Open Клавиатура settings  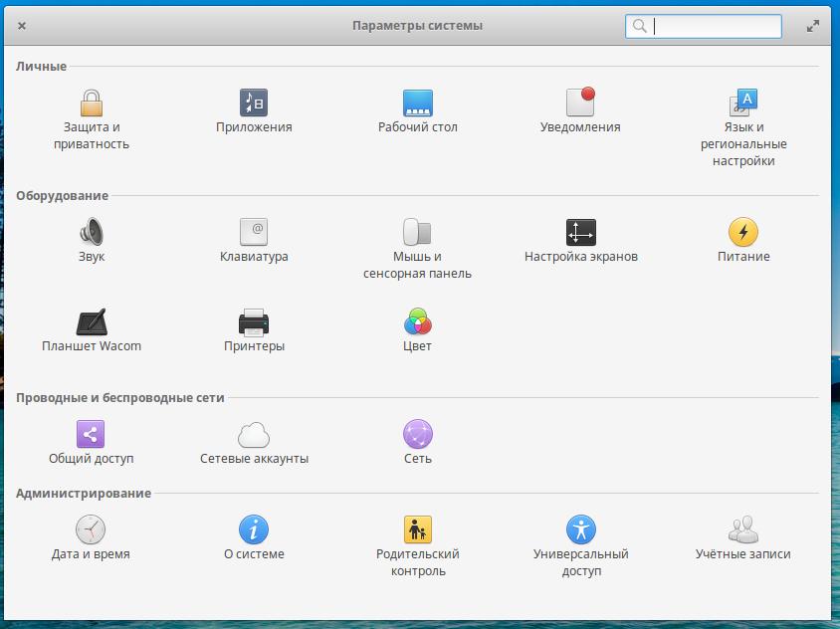pos(254,233)
